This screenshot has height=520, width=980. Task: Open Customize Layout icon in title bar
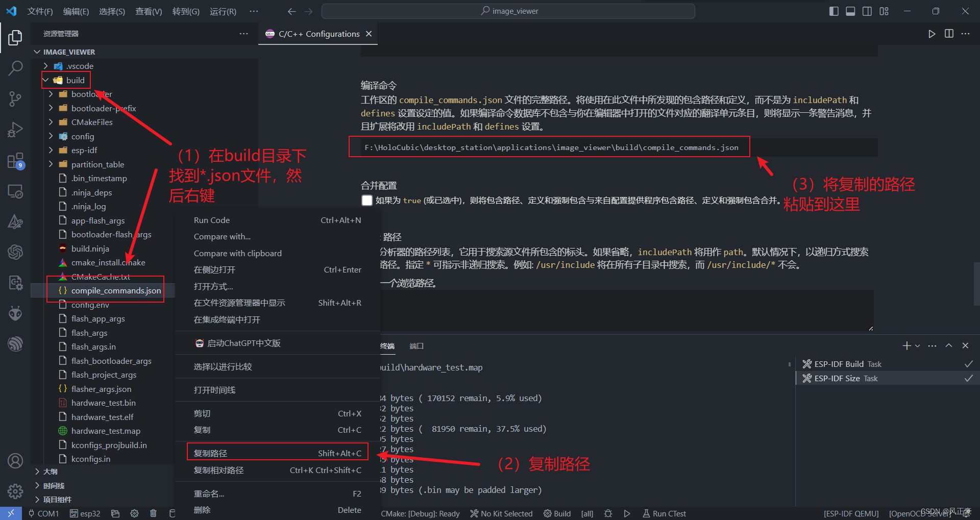tap(884, 11)
